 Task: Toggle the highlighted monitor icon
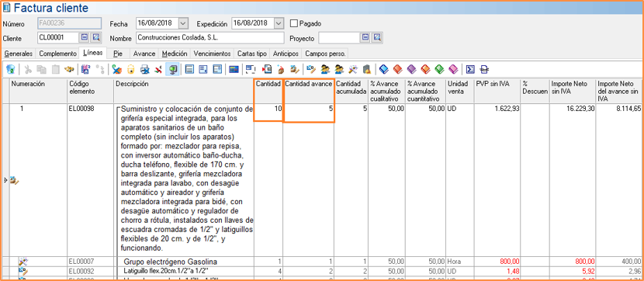click(x=172, y=69)
